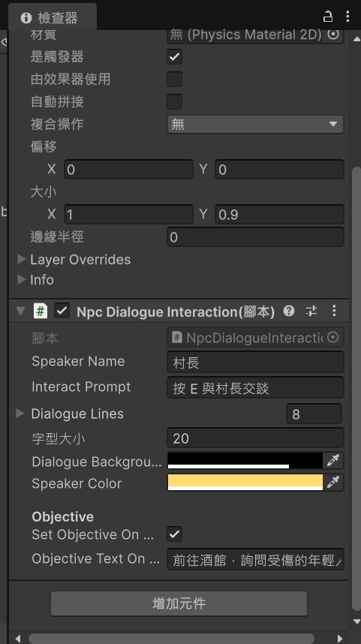
Task: Pick Speaker Color with the eyedropper
Action: point(333,482)
